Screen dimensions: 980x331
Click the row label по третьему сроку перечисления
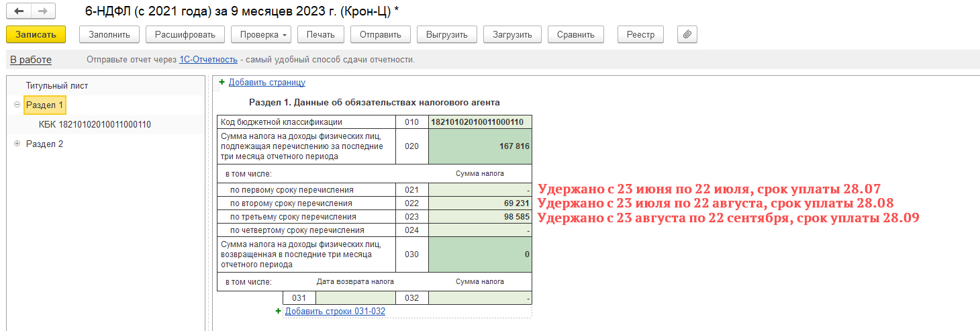[293, 217]
